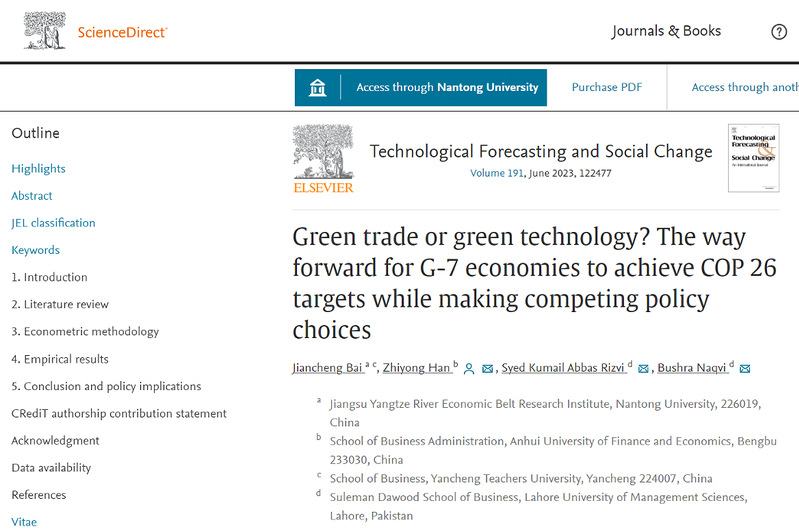Navigate to JEL classification section
The width and height of the screenshot is (799, 531).
53,222
